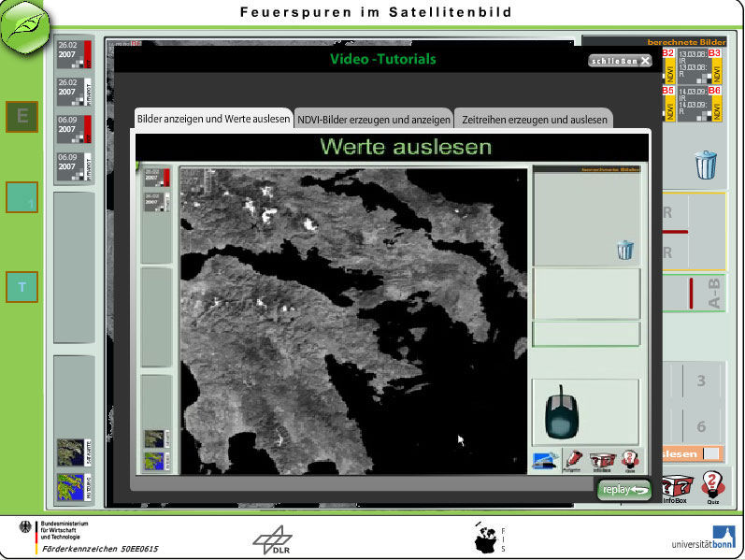Click the DLR logo

273,540
